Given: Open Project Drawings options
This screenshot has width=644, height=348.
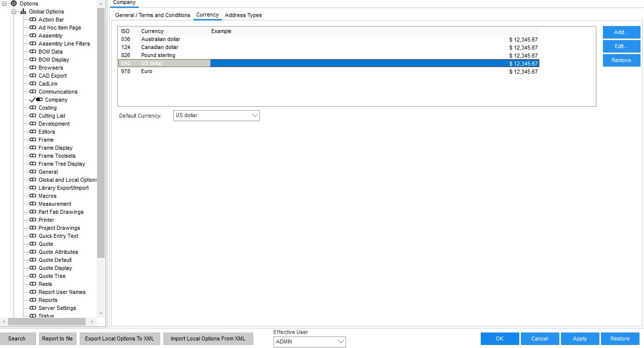Looking at the screenshot, I should [x=59, y=228].
